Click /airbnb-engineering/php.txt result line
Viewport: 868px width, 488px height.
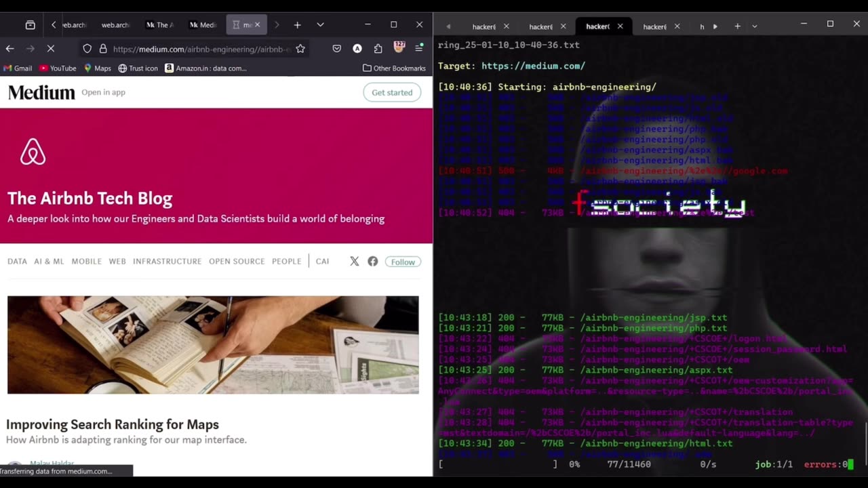[583, 328]
